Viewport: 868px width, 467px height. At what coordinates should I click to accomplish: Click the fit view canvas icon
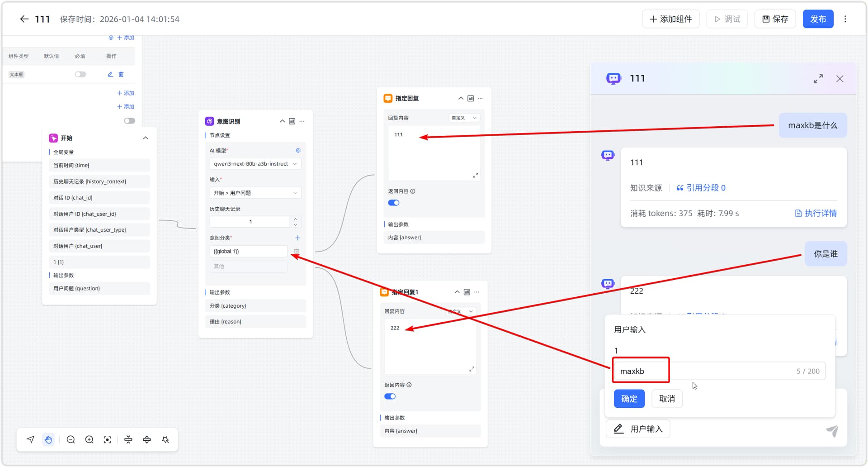point(107,440)
